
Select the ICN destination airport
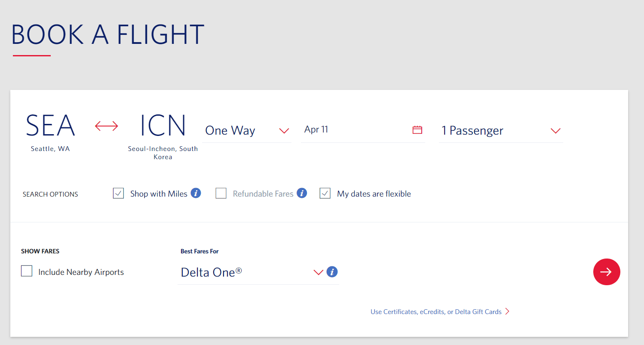click(x=163, y=126)
